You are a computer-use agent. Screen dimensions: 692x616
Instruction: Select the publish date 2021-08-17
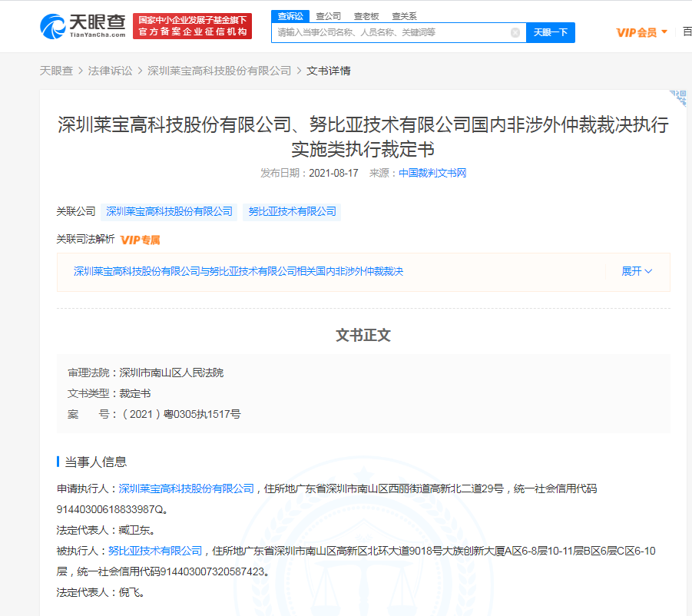(x=333, y=173)
